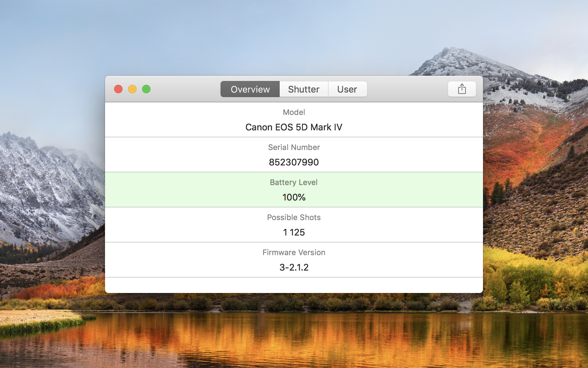Click the Battery Level label
The image size is (588, 368).
point(294,182)
